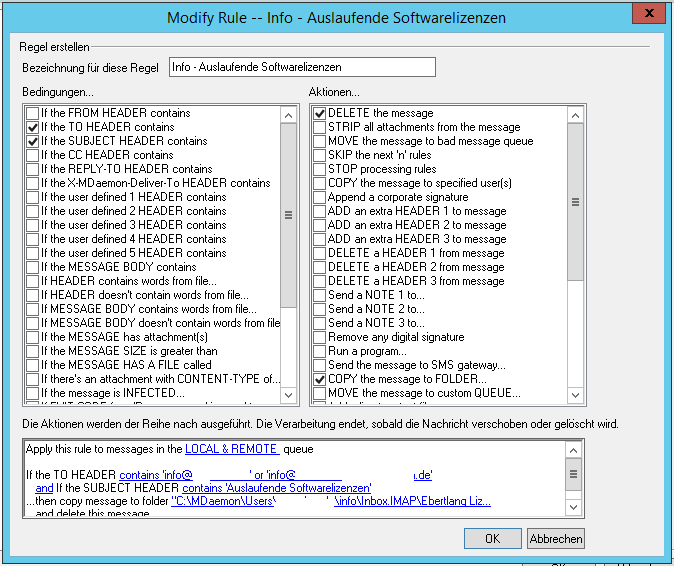The image size is (674, 566).
Task: Check 'Send the message to SMS gateway...'
Action: tap(320, 365)
